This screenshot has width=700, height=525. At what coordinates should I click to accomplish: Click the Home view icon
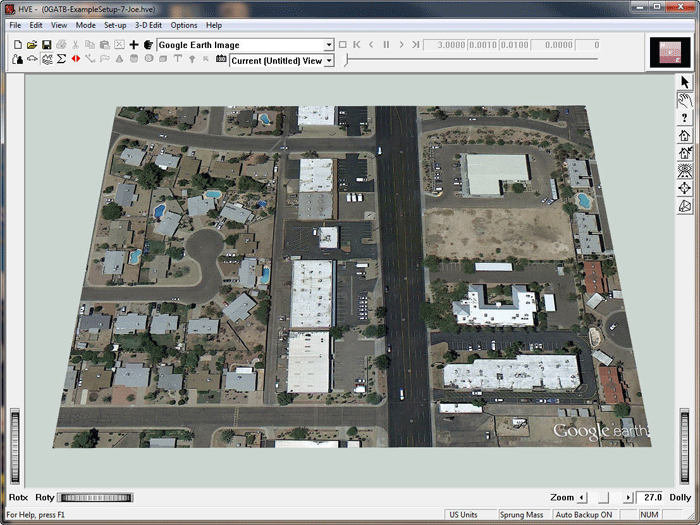pyautogui.click(x=685, y=135)
